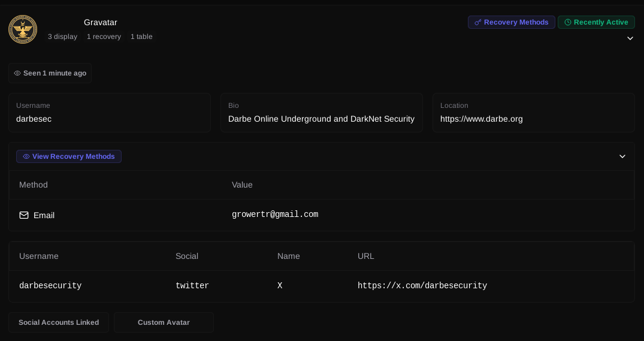Open the https://www.darbe.org location link
Screen dimensions: 644x341
tap(481, 119)
